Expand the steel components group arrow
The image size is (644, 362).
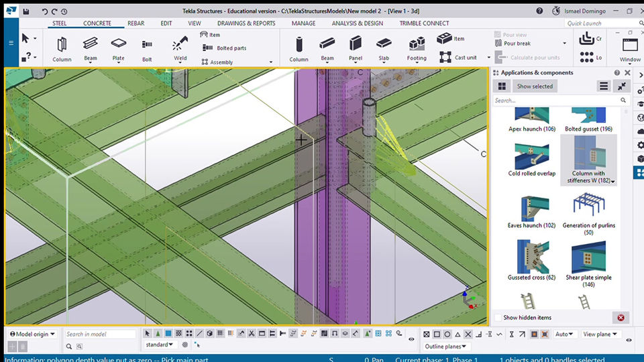[x=270, y=62]
